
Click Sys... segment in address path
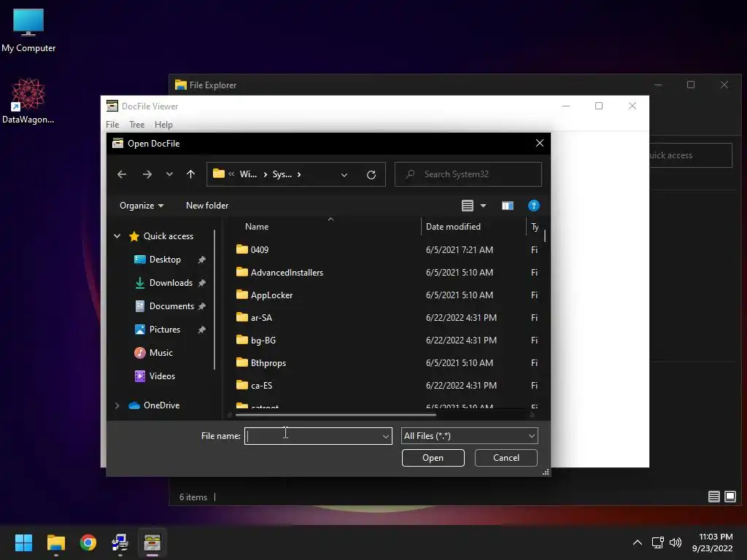point(282,174)
